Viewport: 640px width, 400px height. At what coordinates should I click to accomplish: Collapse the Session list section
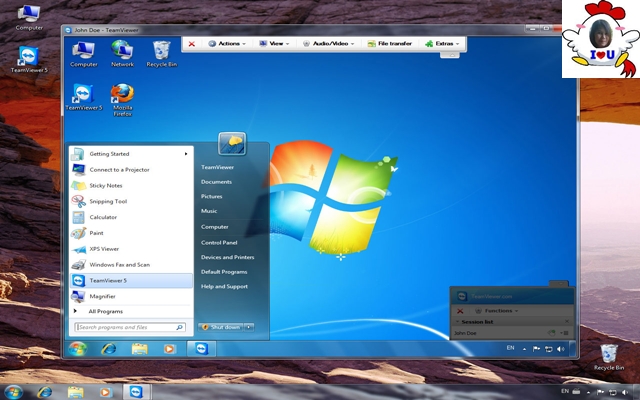click(x=458, y=322)
